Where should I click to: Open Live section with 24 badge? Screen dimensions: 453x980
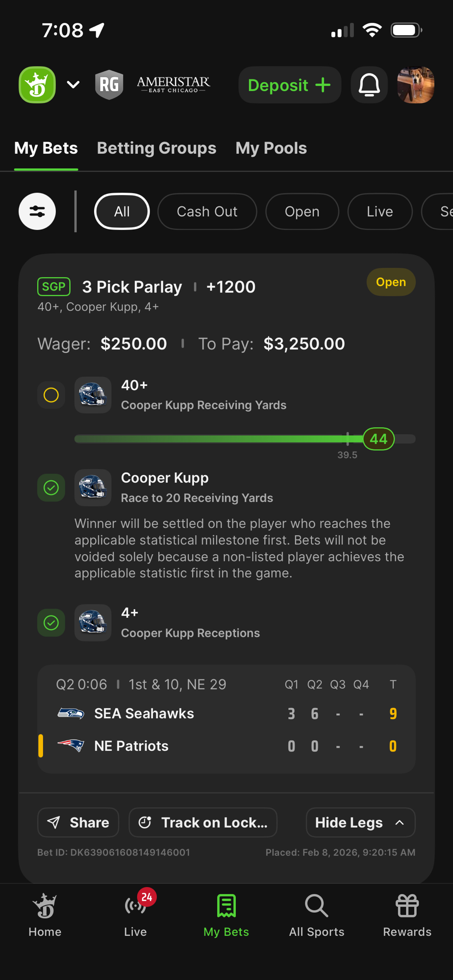point(135,914)
